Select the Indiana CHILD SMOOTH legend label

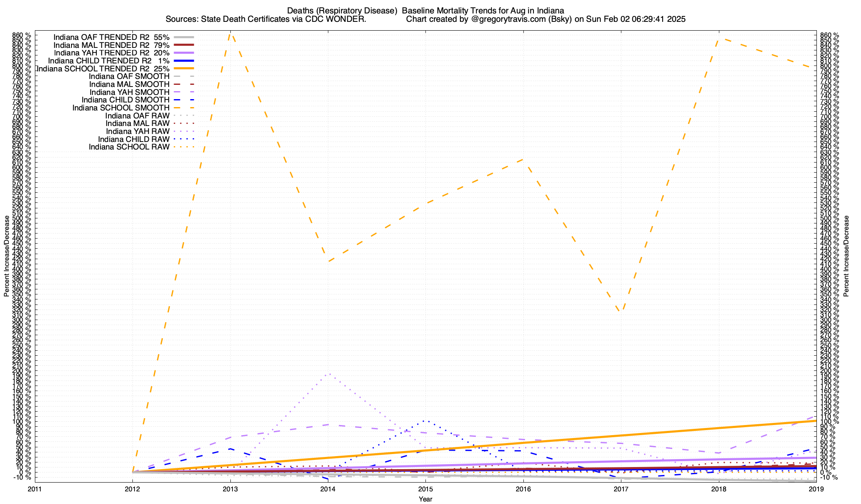(125, 100)
